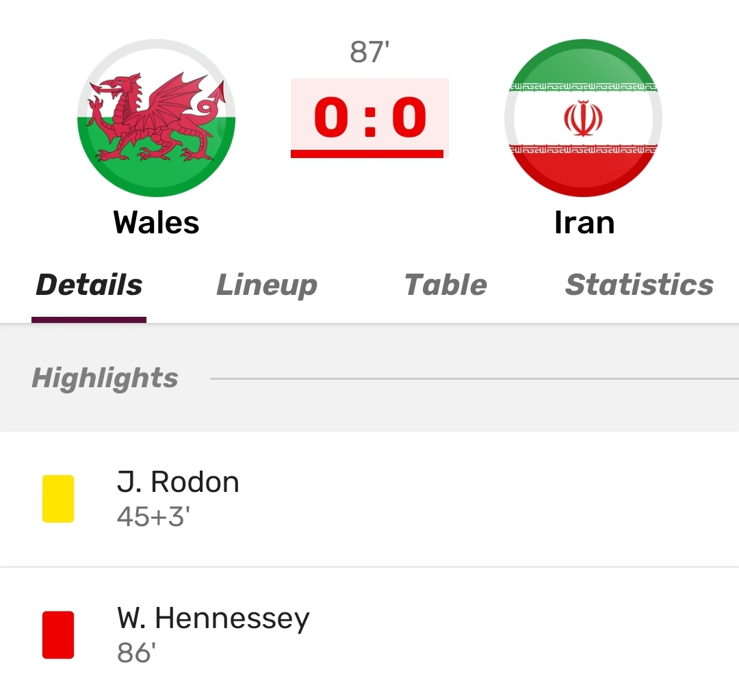Screen dimensions: 739x700
Task: Select the Wales team name
Action: click(156, 222)
